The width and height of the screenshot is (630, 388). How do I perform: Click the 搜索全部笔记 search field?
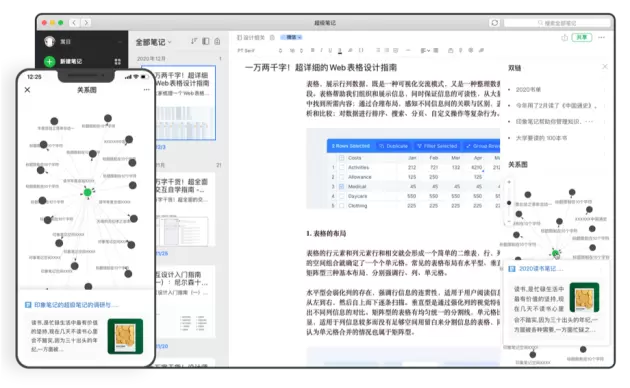click(557, 23)
